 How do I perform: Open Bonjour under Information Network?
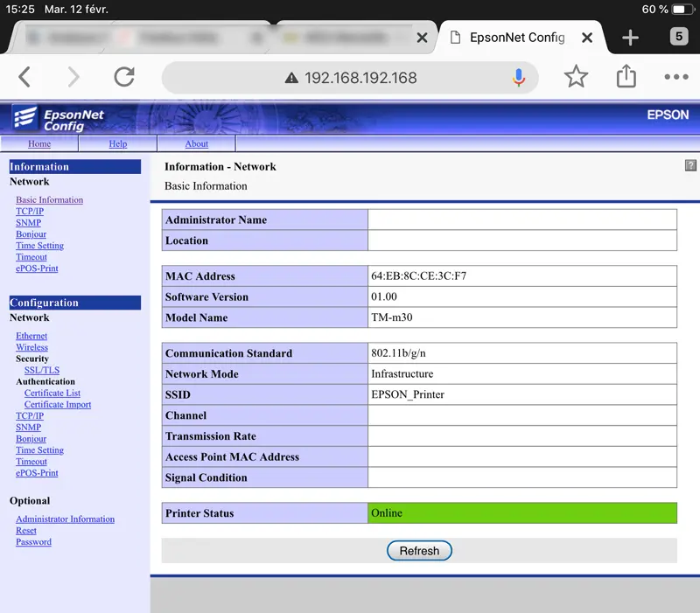click(31, 234)
